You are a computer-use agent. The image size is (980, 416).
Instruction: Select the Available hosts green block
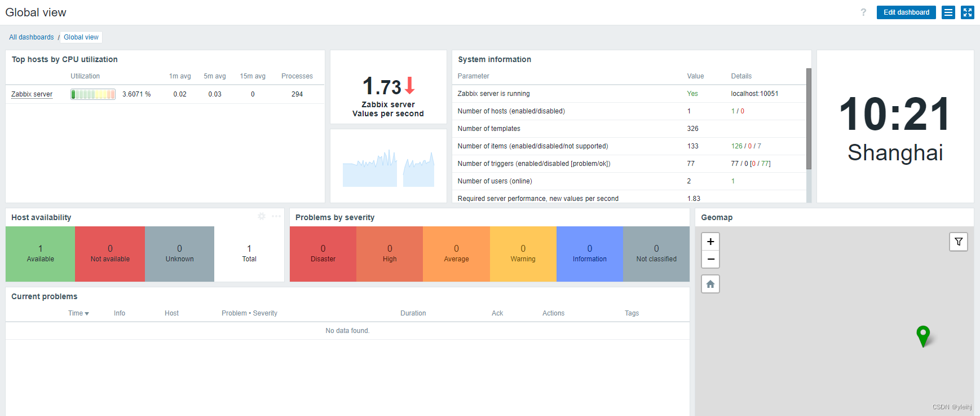click(x=41, y=254)
